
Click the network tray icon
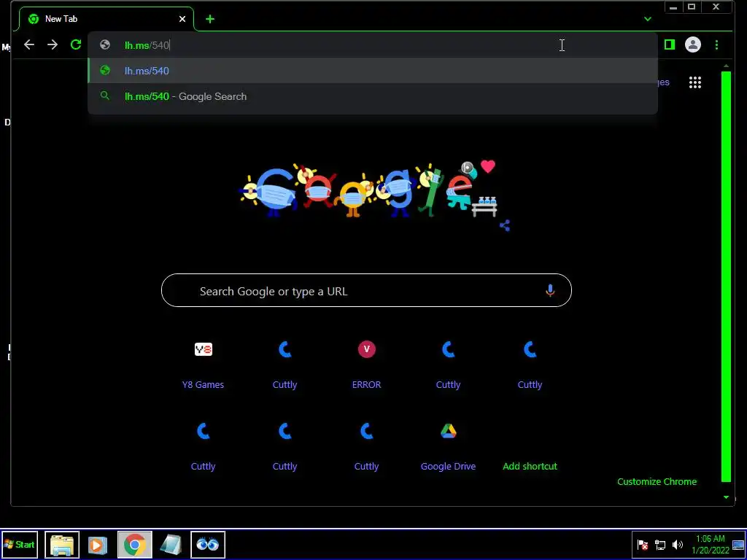tap(659, 545)
